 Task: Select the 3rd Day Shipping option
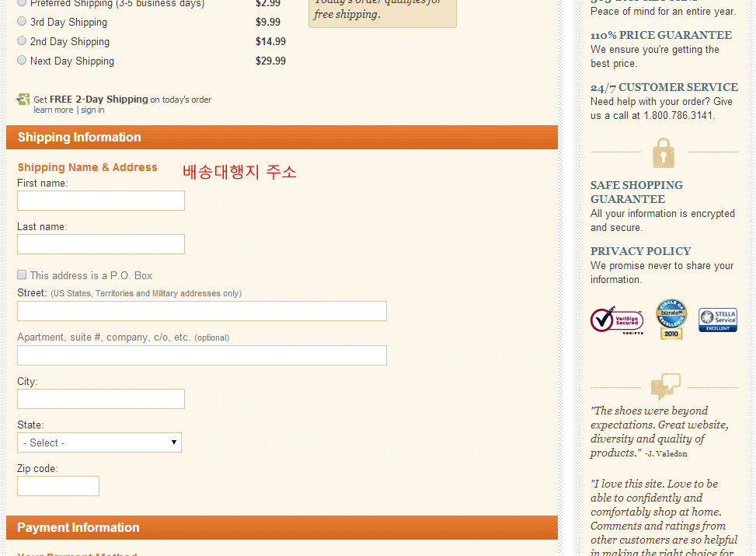[22, 22]
